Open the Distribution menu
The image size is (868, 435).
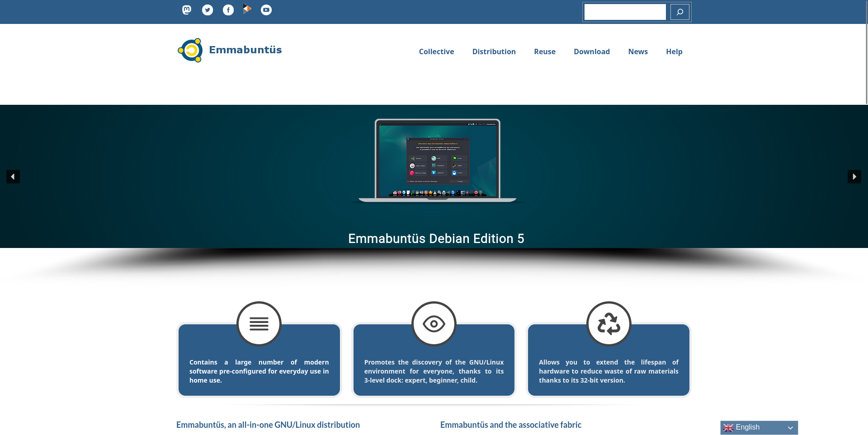pos(494,51)
